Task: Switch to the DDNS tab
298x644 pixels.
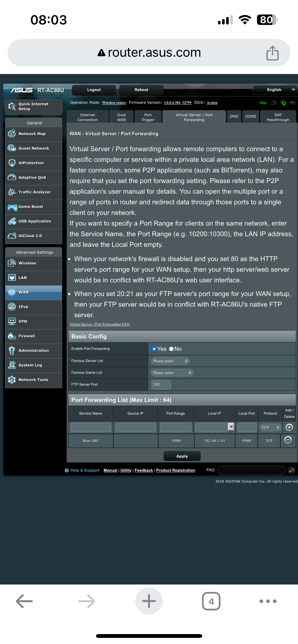Action: pos(251,116)
